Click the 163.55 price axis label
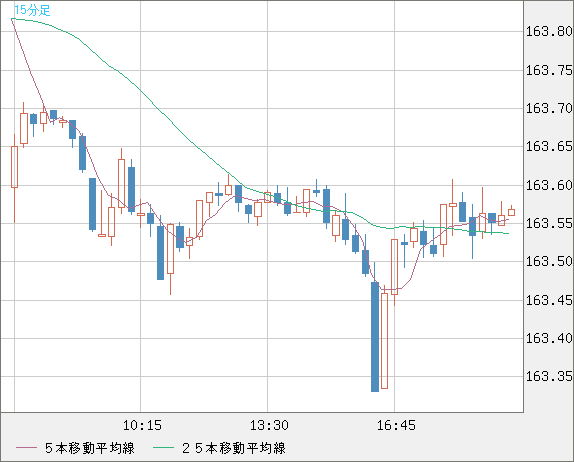The width and height of the screenshot is (574, 462). [549, 223]
